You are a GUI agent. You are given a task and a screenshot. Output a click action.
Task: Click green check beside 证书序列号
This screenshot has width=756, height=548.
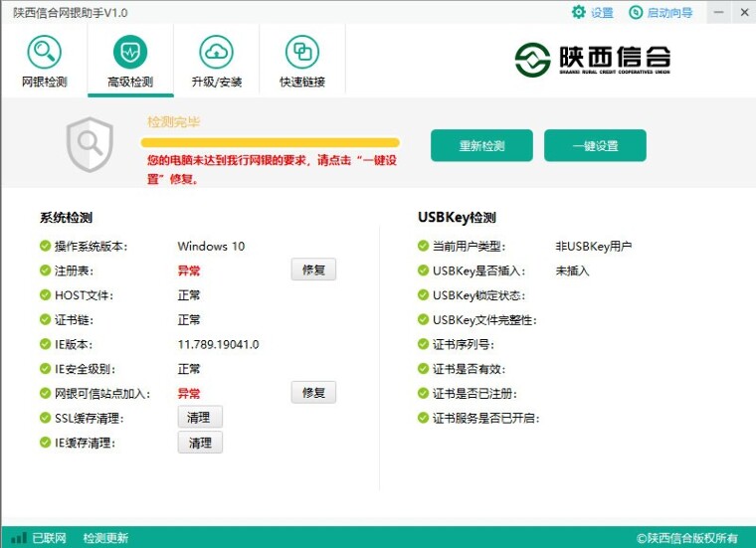pos(423,344)
